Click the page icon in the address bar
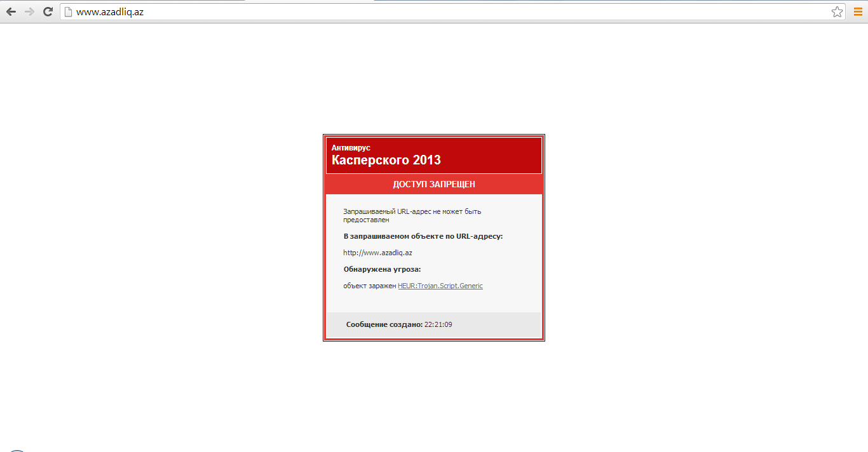 pos(69,11)
